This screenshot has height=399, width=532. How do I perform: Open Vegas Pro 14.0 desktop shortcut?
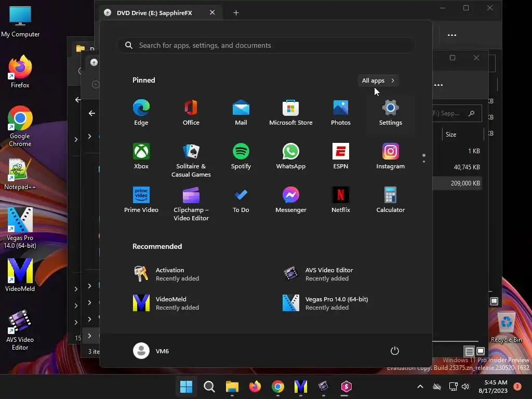coord(20,229)
